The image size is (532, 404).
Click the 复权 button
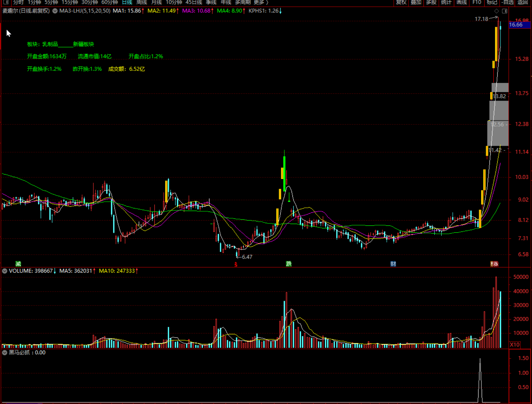coord(401,2)
